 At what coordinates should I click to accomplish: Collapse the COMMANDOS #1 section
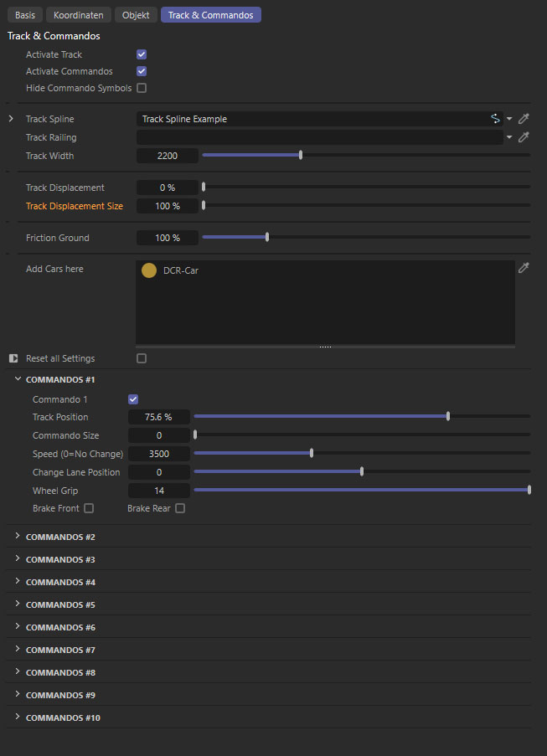pyautogui.click(x=18, y=379)
